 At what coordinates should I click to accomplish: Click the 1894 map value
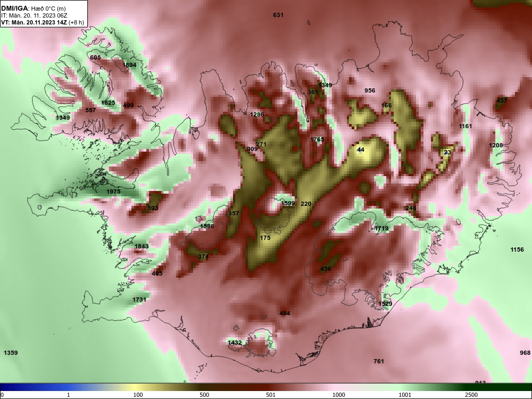coord(129,65)
